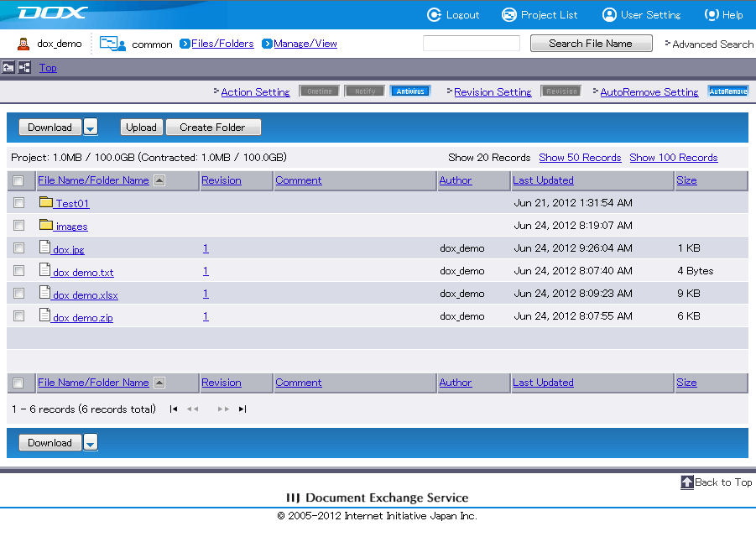Toggle sort arrow beside top File Name/Folder Name
The width and height of the screenshot is (756, 542).
tap(159, 180)
